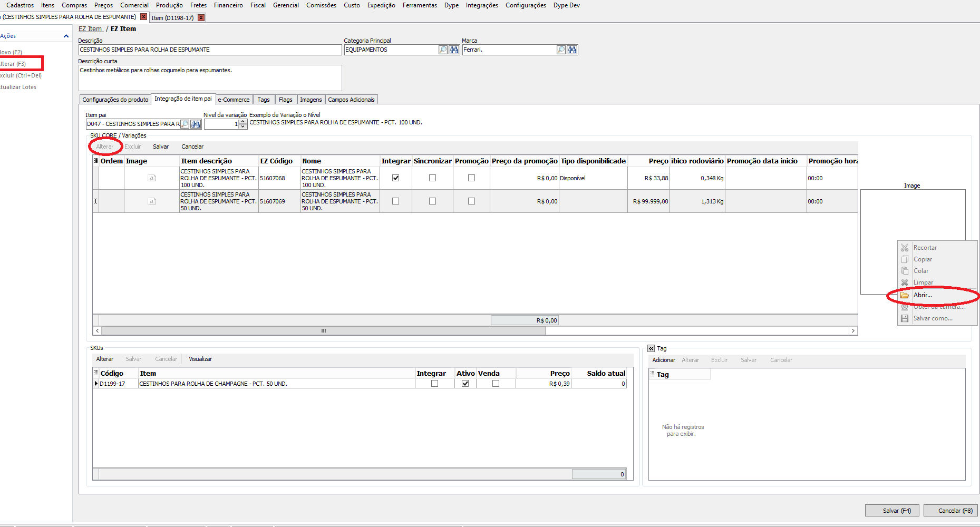
Task: Click the image placeholder in row 51607068
Action: [x=152, y=178]
